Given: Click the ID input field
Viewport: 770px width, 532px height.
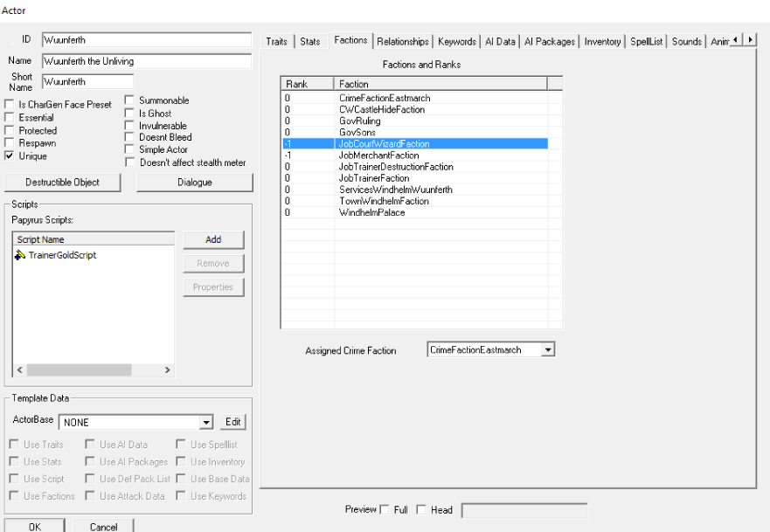Looking at the screenshot, I should pyautogui.click(x=147, y=40).
